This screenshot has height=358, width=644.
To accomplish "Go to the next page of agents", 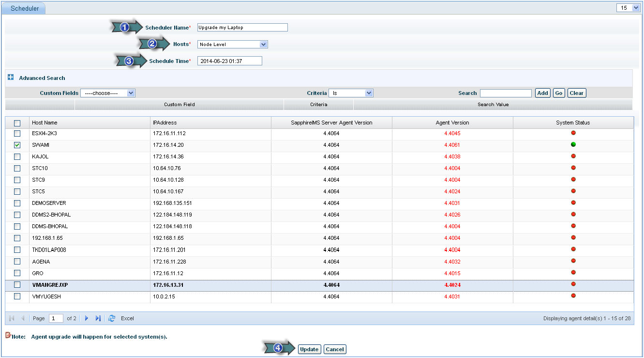I will pyautogui.click(x=87, y=318).
